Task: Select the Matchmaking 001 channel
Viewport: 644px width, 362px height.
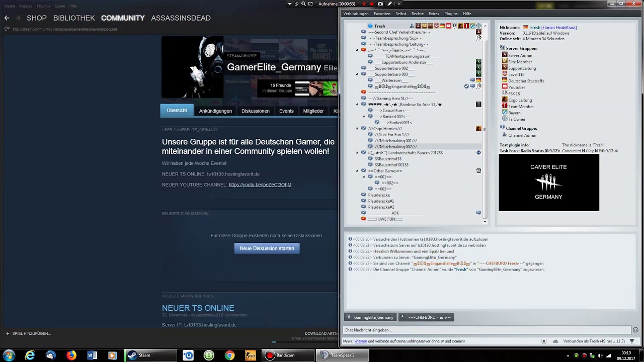Action: (395, 140)
